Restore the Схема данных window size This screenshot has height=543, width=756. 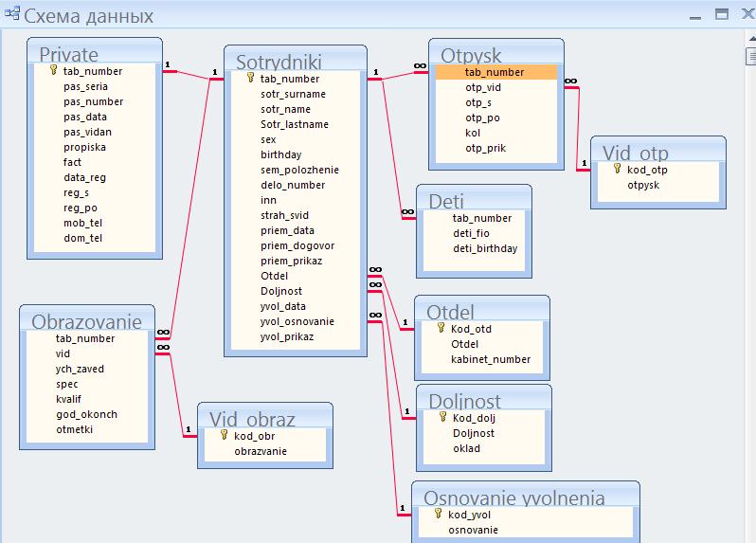click(721, 14)
